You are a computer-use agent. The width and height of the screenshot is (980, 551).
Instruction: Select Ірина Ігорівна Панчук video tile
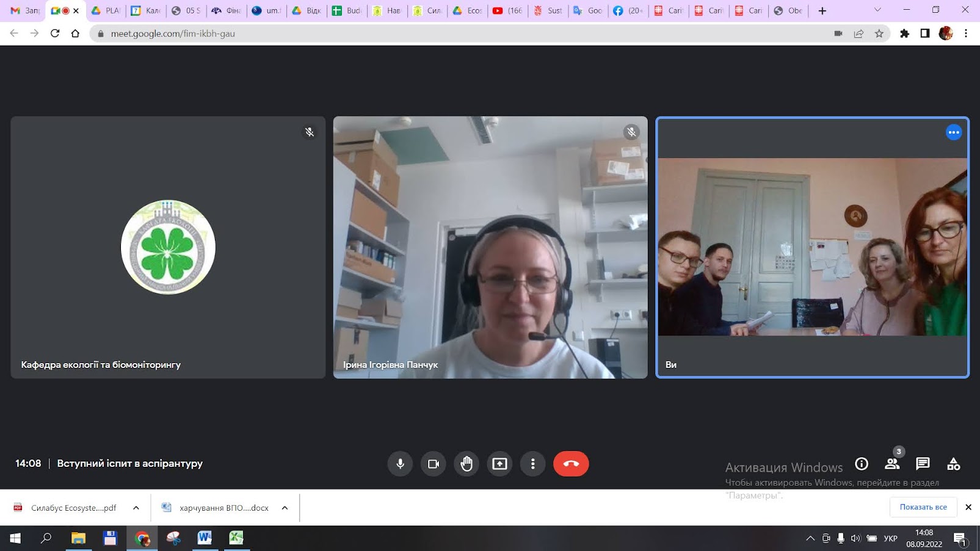pyautogui.click(x=490, y=247)
